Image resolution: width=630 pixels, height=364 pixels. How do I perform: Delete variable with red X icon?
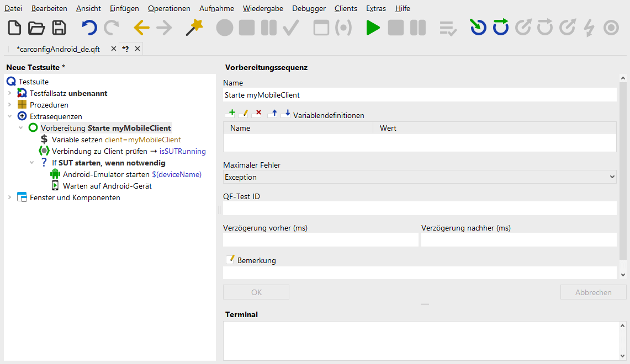257,114
